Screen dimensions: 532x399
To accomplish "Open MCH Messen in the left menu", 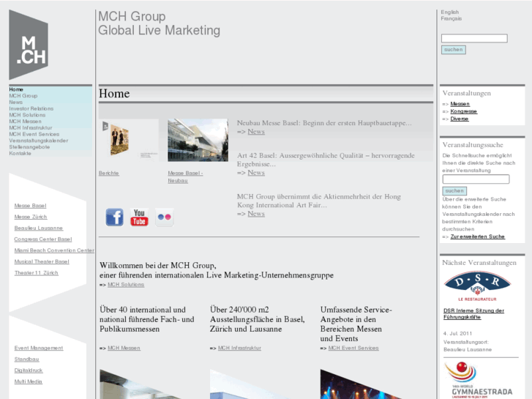I will point(25,122).
